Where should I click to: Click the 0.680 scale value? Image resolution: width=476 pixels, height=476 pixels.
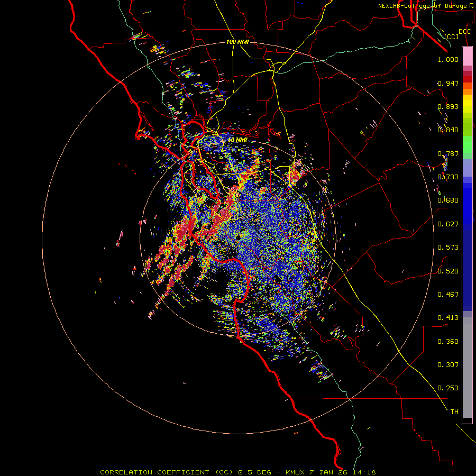(x=448, y=200)
